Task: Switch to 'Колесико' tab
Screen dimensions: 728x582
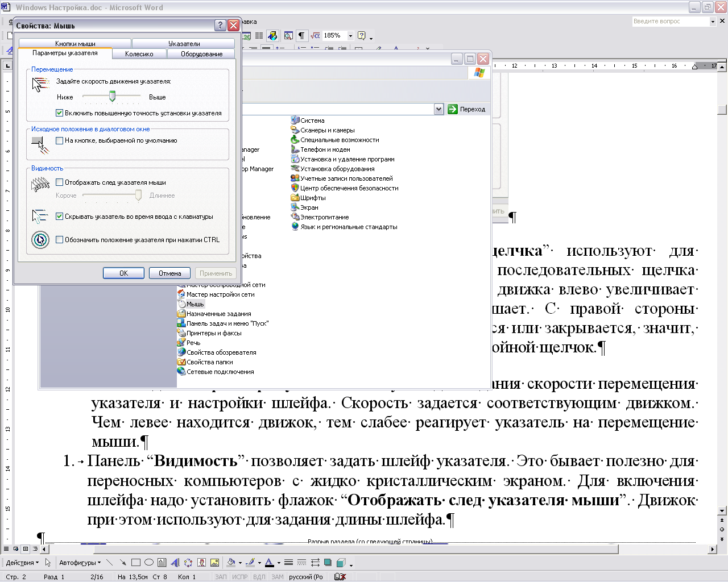Action: [x=139, y=54]
